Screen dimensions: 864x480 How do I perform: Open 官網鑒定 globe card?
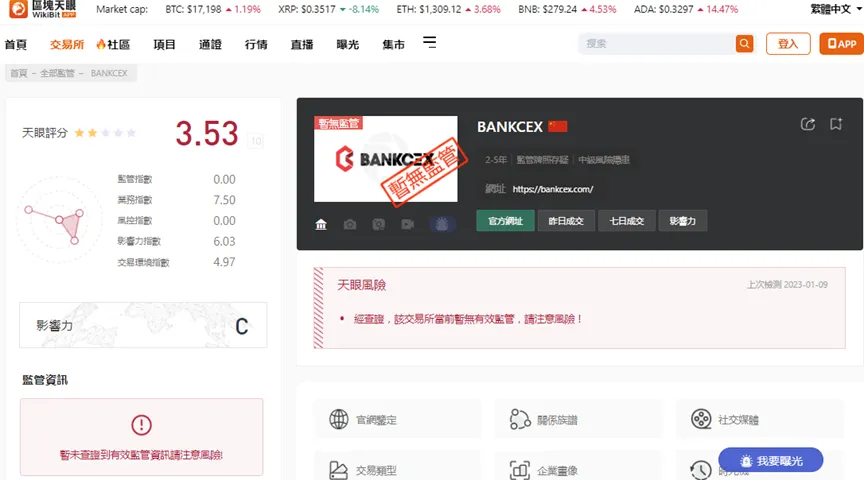coord(397,419)
